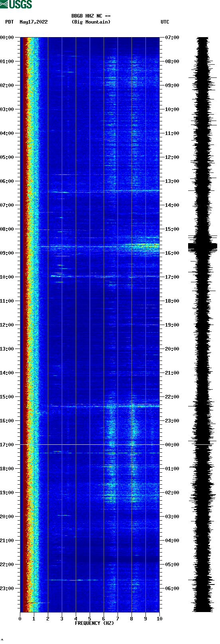This screenshot has width=220, height=644.
Task: Click the 11:00 UTC time label
Action: click(x=172, y=133)
